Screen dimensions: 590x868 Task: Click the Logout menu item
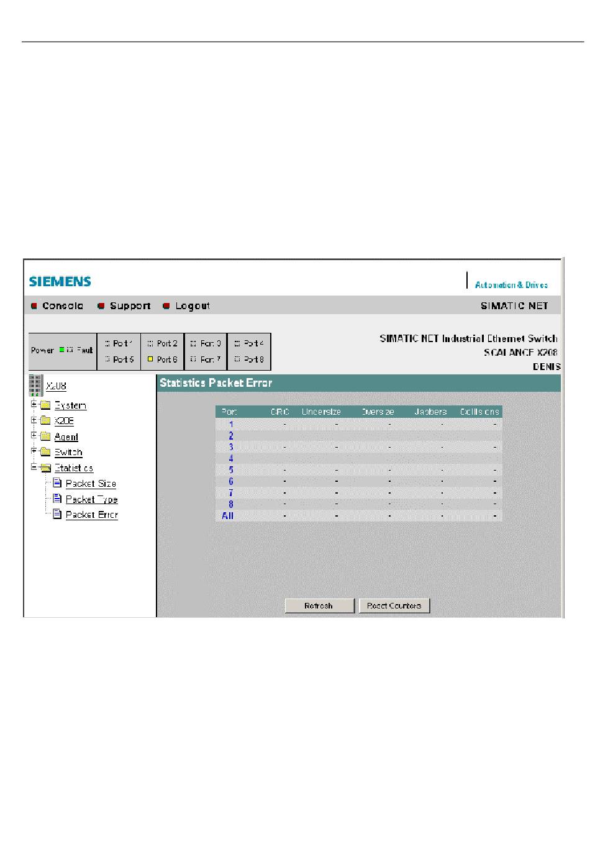(x=193, y=305)
